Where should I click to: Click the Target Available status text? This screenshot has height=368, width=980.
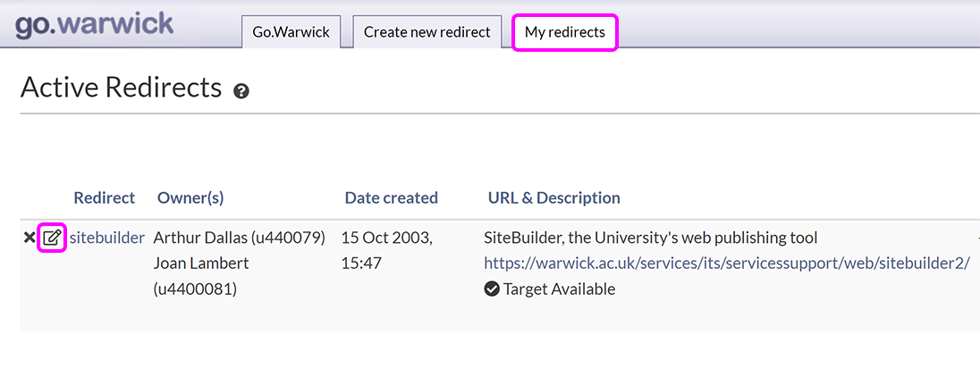[x=559, y=289]
